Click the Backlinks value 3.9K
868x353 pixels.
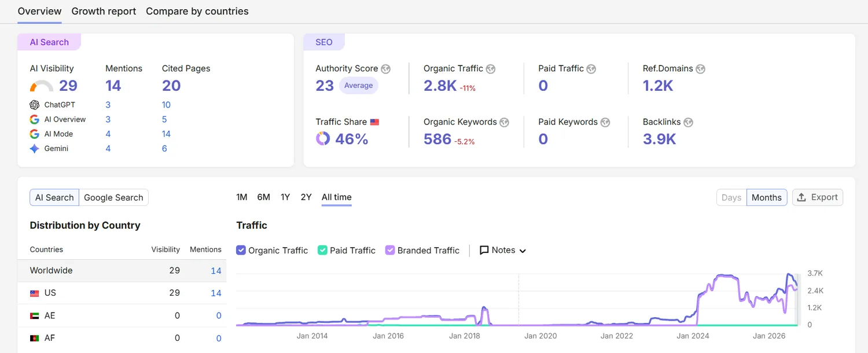(660, 139)
